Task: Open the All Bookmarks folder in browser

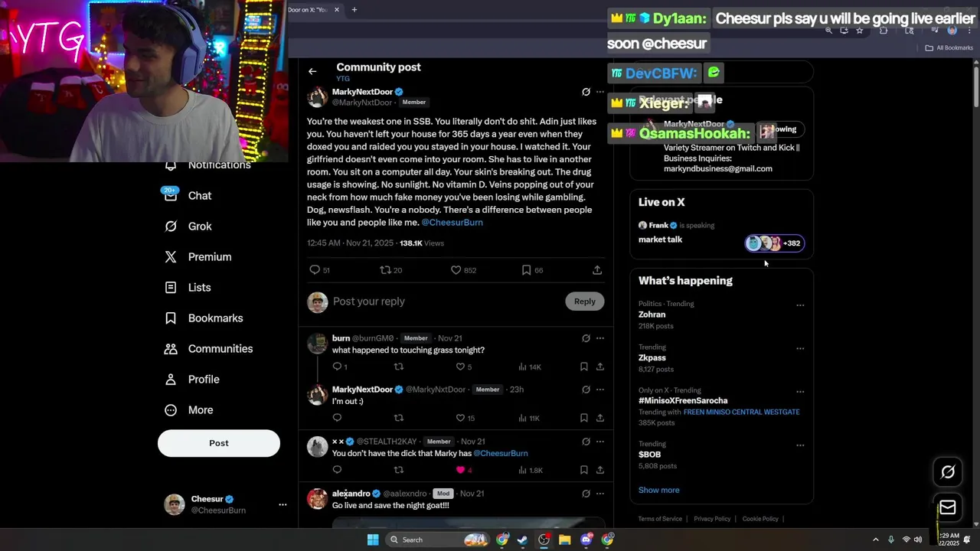Action: [x=949, y=47]
